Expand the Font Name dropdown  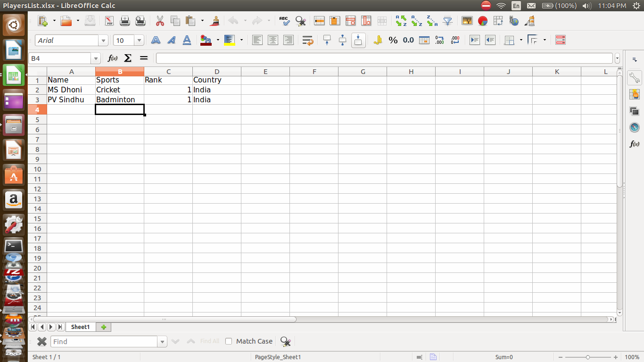tap(103, 41)
